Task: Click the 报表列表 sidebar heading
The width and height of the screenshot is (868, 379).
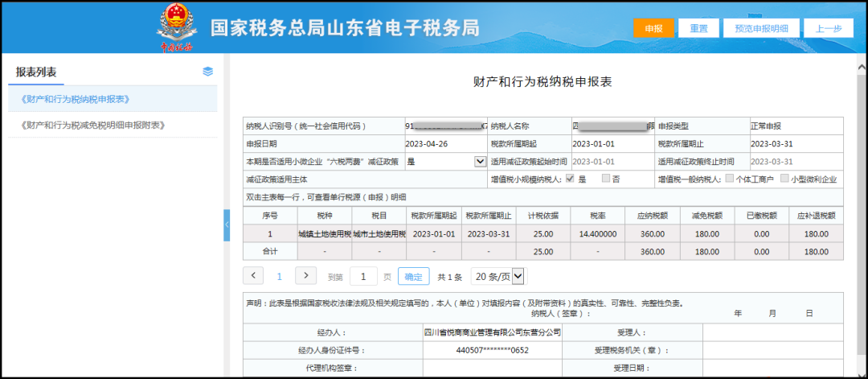Action: tap(36, 72)
